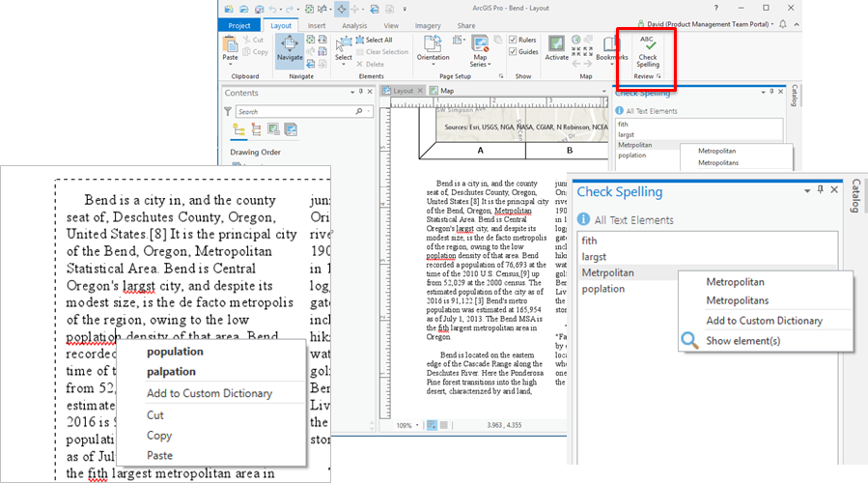Toggle the pin on the enlarged Check Spelling pane
868x483 pixels.
pyautogui.click(x=821, y=189)
